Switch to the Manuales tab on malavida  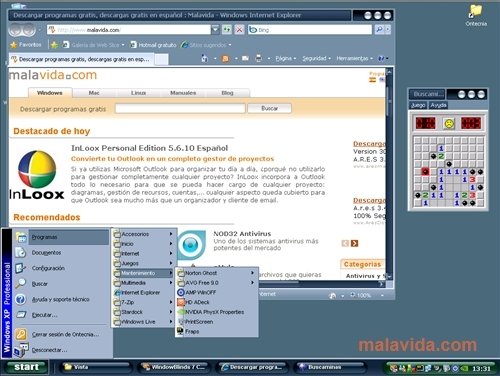coord(183,93)
